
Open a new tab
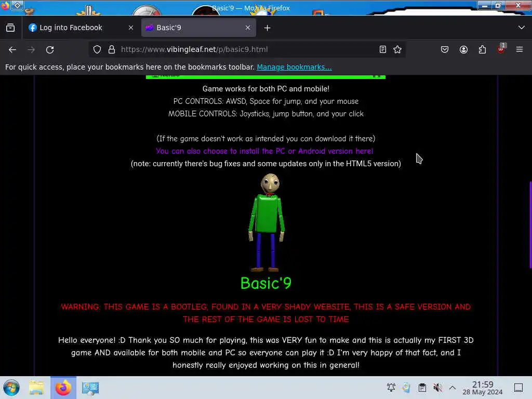pyautogui.click(x=268, y=28)
